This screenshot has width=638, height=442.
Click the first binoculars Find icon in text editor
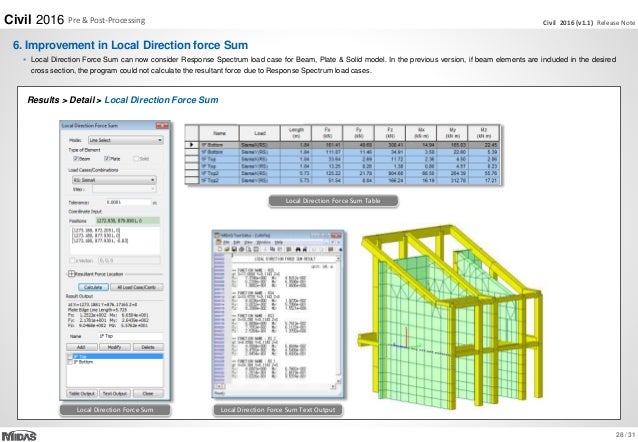tap(298, 249)
